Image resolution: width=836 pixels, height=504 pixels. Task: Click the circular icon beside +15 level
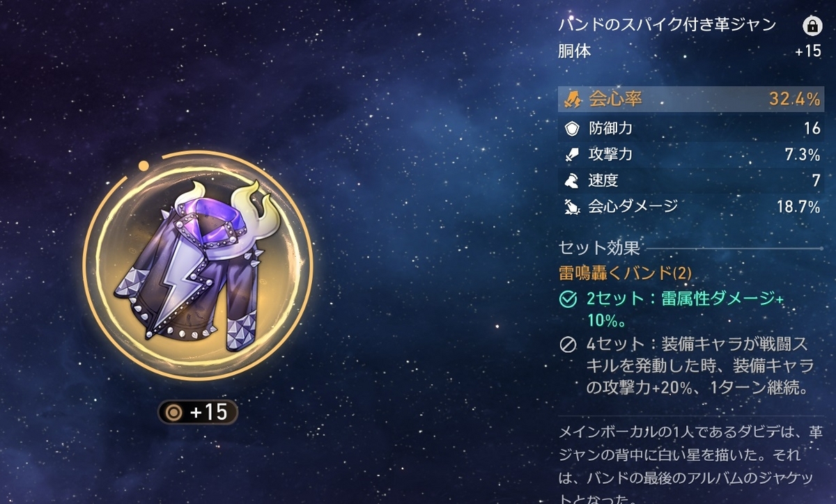tap(175, 412)
